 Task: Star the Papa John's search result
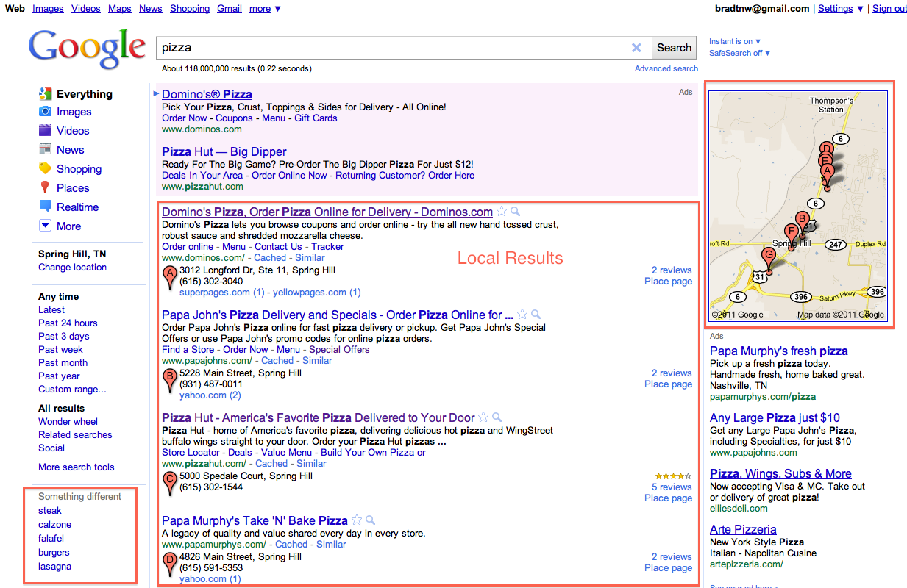[522, 315]
